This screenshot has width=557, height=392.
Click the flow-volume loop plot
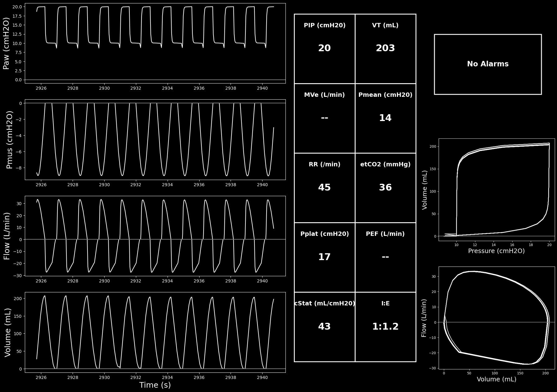[497, 318]
